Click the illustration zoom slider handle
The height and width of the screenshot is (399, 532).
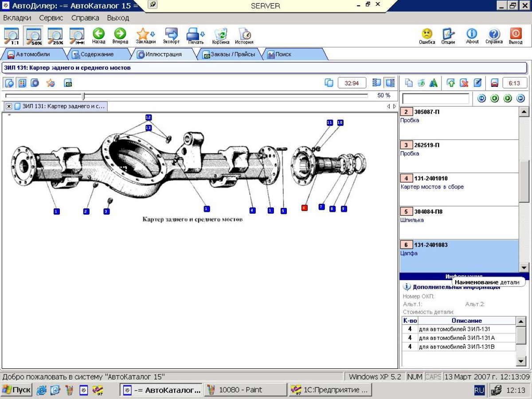click(83, 96)
